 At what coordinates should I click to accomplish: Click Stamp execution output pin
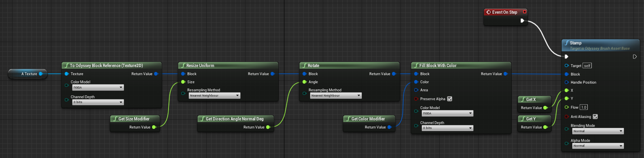635,57
